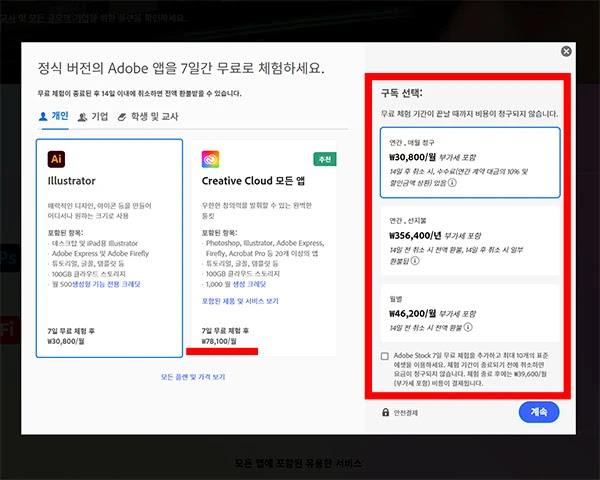Select the Creative Cloud 모든 앱 card
The image size is (600, 480).
click(x=264, y=248)
